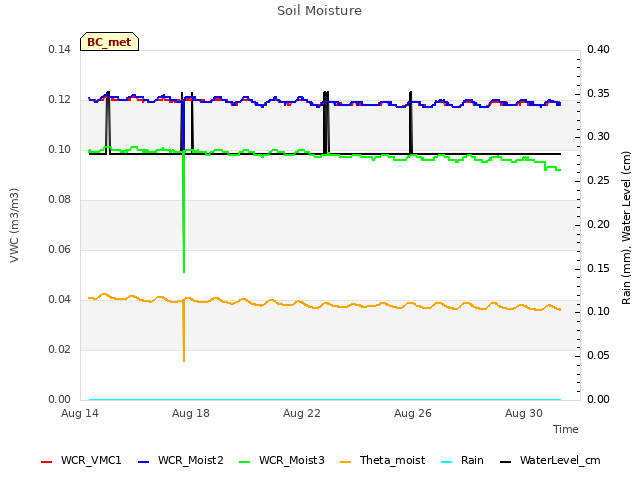The image size is (640, 480).
Task: Click the orange Theta_moist downward spike bottom
Action: [x=184, y=360]
